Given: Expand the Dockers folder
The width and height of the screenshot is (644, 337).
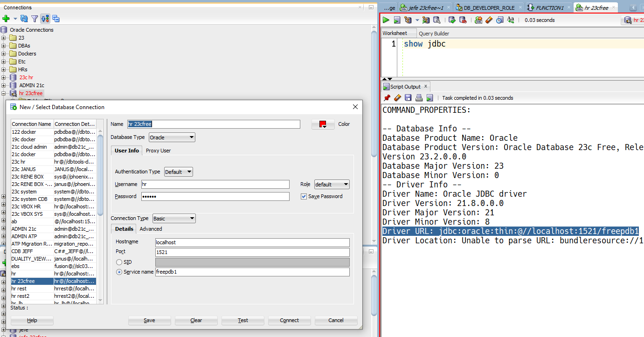Looking at the screenshot, I should (4, 54).
